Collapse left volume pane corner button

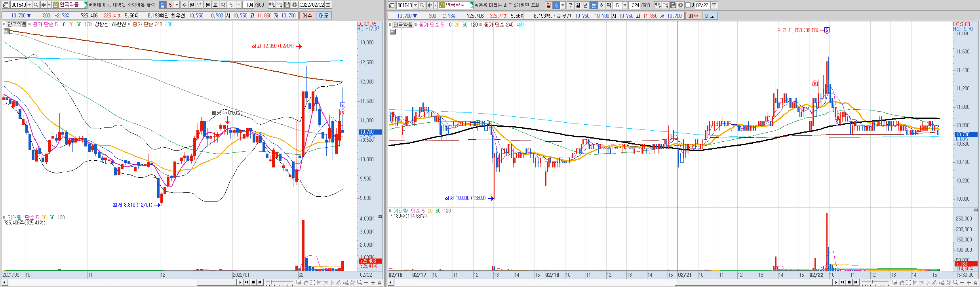(x=380, y=217)
